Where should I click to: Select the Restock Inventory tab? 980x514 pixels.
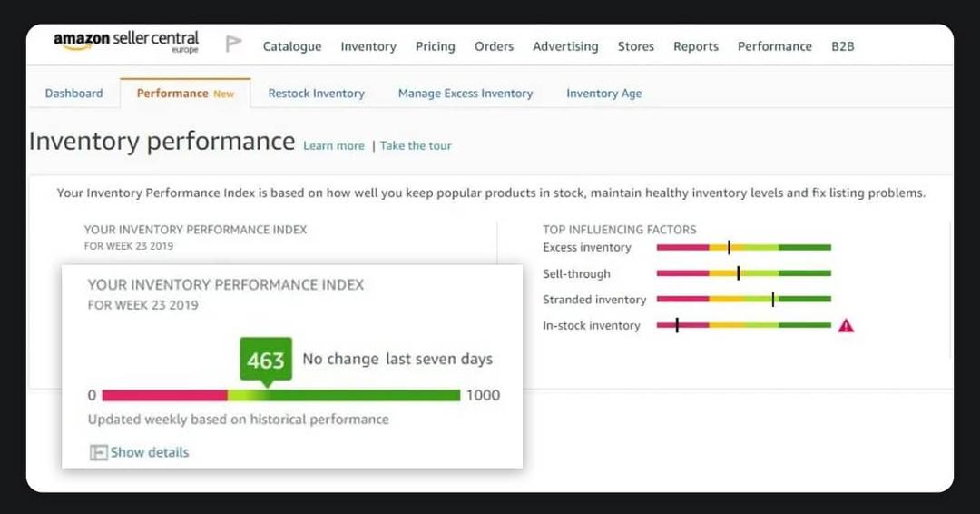coord(316,94)
